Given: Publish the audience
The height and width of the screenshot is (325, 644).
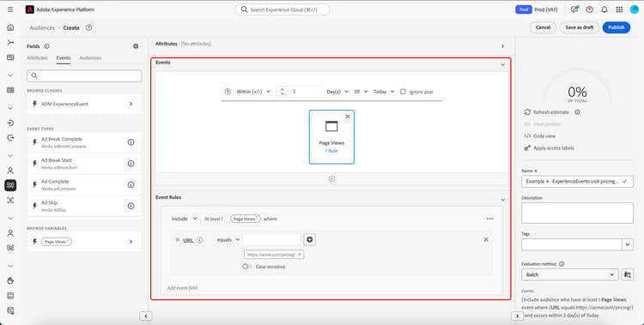Looking at the screenshot, I should click(616, 27).
